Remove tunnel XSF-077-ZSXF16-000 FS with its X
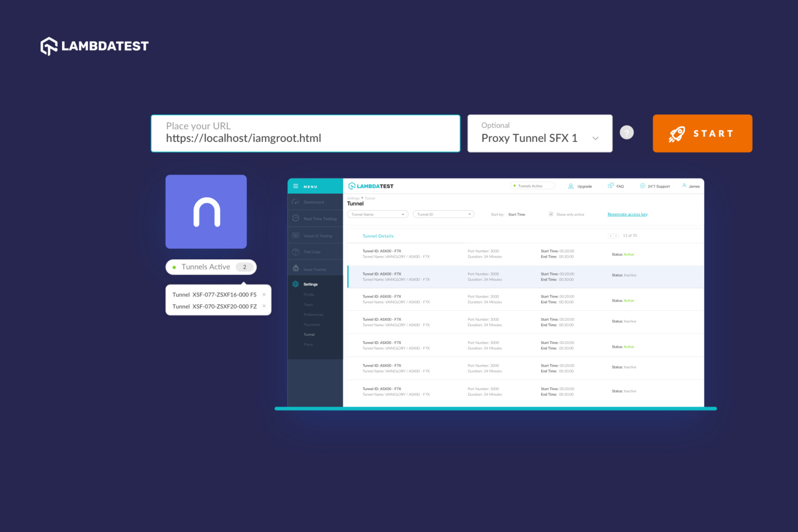The width and height of the screenshot is (798, 532). (264, 295)
